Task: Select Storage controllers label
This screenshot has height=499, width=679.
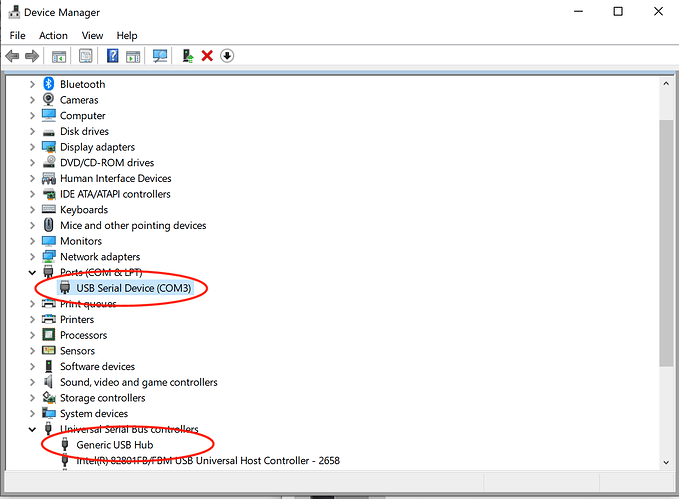Action: tap(103, 398)
